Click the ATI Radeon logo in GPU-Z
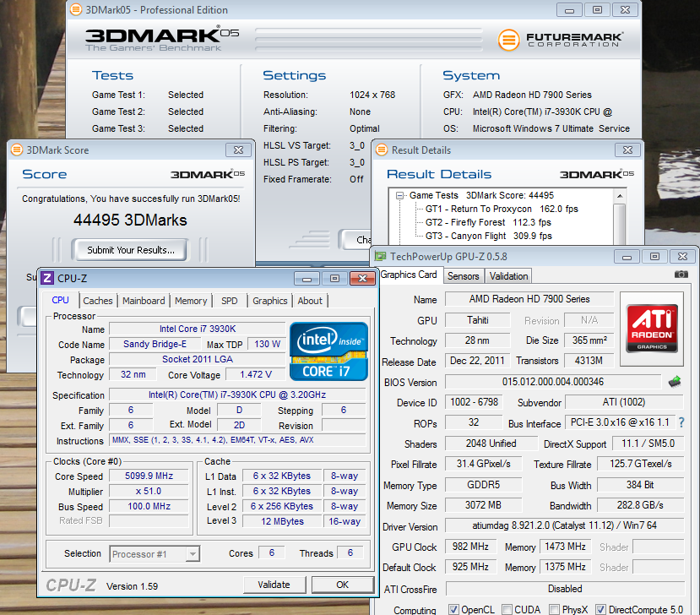 point(652,329)
